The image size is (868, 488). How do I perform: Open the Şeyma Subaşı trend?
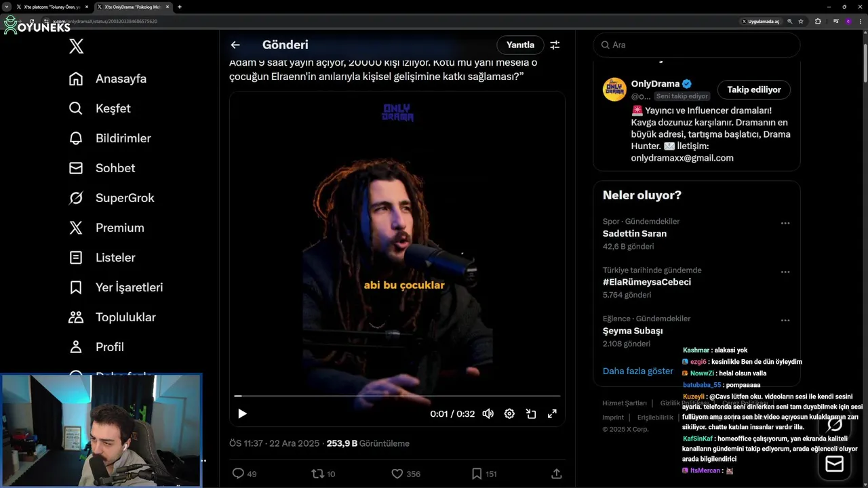633,331
